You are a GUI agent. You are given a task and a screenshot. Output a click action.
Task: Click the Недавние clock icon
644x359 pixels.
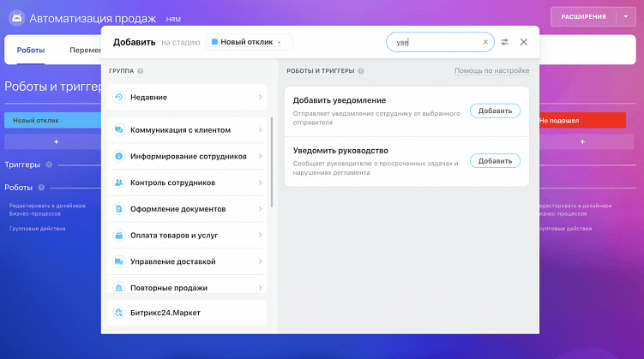click(118, 97)
